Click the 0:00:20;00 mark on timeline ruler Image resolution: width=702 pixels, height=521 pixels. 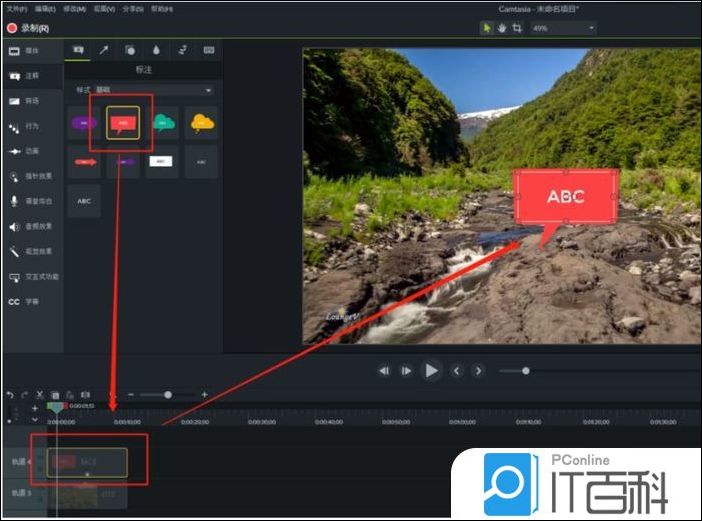coord(195,422)
